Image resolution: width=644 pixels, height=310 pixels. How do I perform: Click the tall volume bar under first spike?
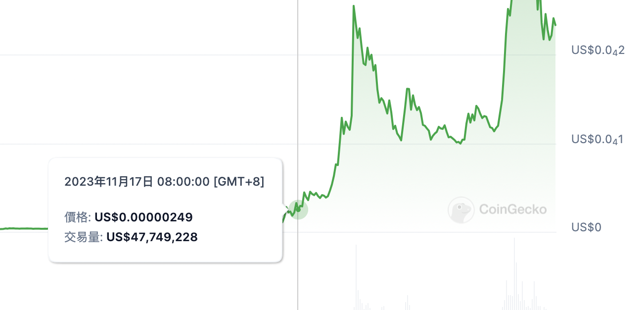click(x=356, y=277)
